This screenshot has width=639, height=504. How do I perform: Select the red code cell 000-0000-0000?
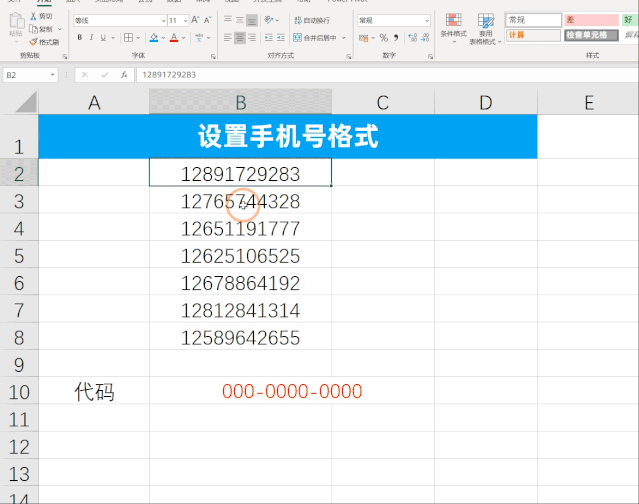292,391
